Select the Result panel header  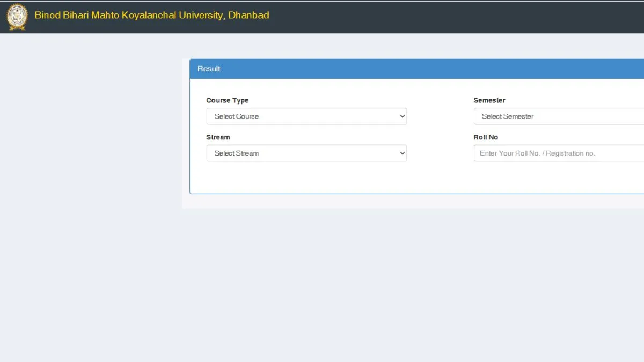click(209, 69)
